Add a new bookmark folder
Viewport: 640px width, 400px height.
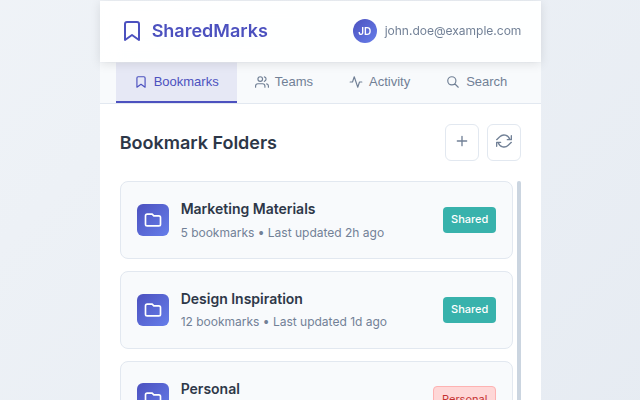click(x=462, y=142)
